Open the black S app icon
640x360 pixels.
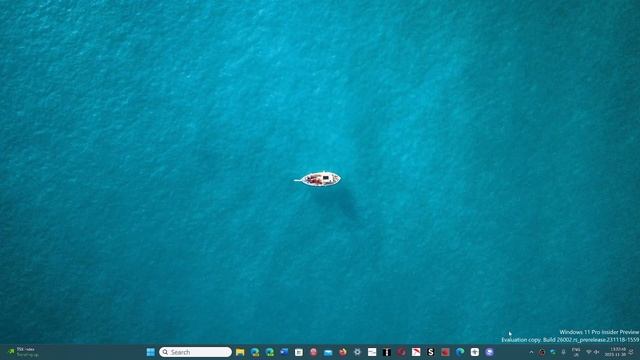pyautogui.click(x=431, y=352)
